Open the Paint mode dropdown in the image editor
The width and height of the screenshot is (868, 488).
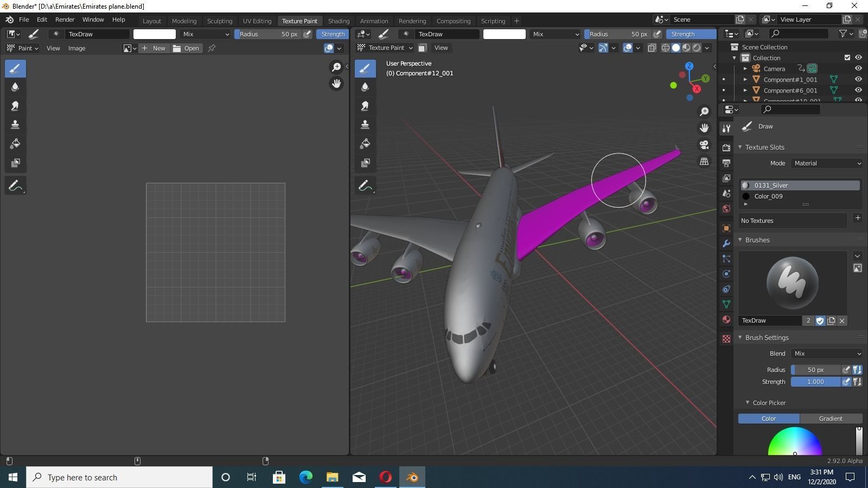pos(22,48)
